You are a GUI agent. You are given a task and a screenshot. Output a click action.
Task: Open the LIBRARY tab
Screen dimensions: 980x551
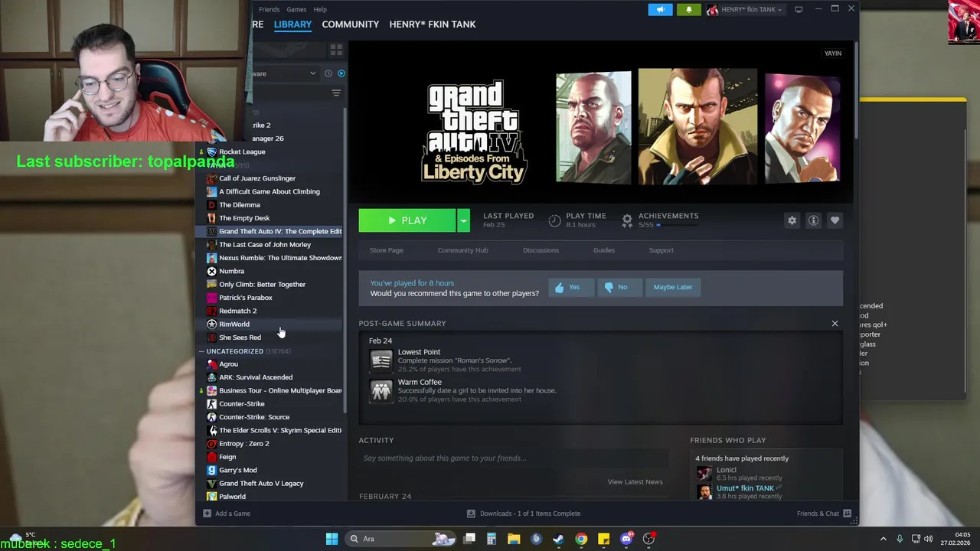click(x=292, y=24)
